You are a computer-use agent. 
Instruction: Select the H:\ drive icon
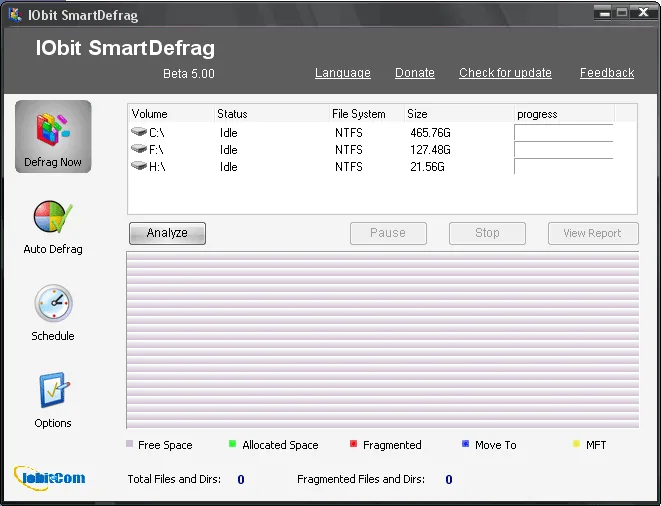click(139, 166)
